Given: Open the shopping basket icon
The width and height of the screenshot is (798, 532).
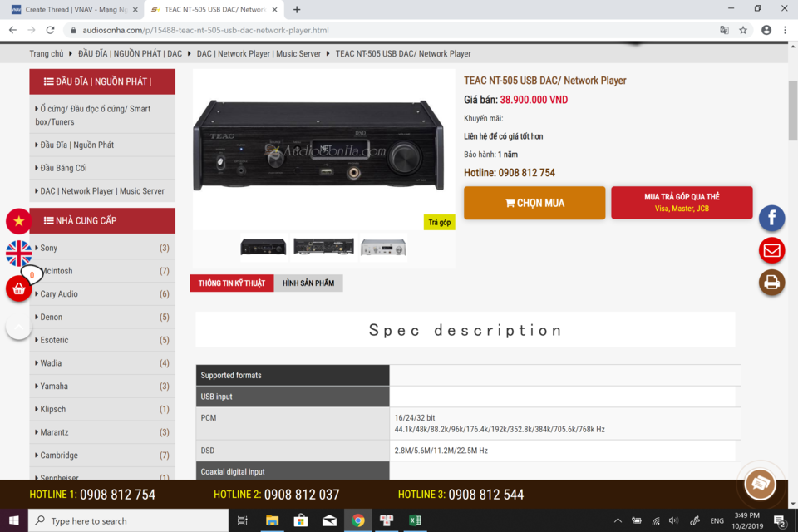Looking at the screenshot, I should point(19,288).
